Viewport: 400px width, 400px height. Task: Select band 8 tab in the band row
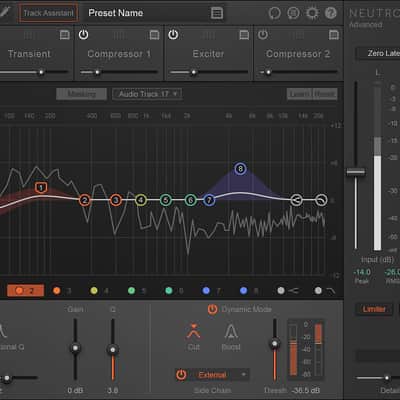pyautogui.click(x=249, y=291)
